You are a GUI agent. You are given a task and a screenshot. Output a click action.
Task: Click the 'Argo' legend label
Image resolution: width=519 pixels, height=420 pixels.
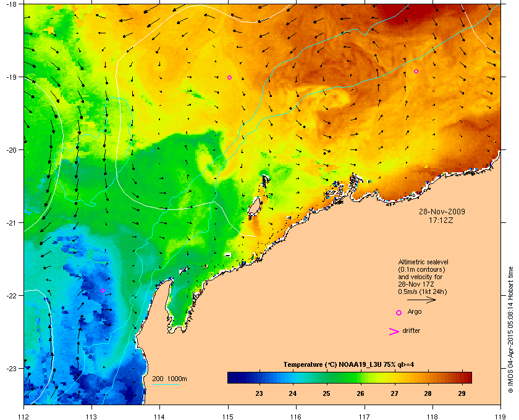(x=415, y=311)
